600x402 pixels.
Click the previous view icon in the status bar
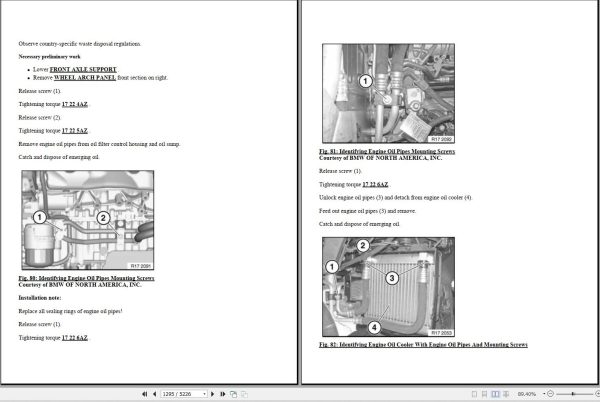pyautogui.click(x=233, y=394)
